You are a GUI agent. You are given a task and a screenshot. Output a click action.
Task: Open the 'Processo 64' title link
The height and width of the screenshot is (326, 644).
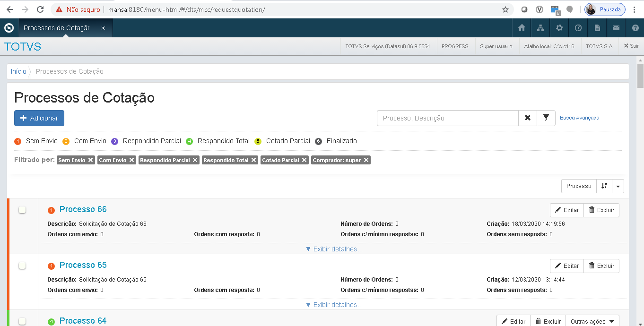(x=83, y=321)
